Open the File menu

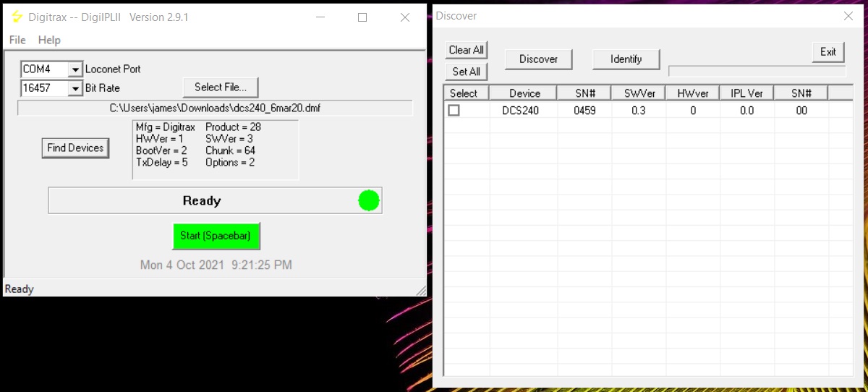17,40
